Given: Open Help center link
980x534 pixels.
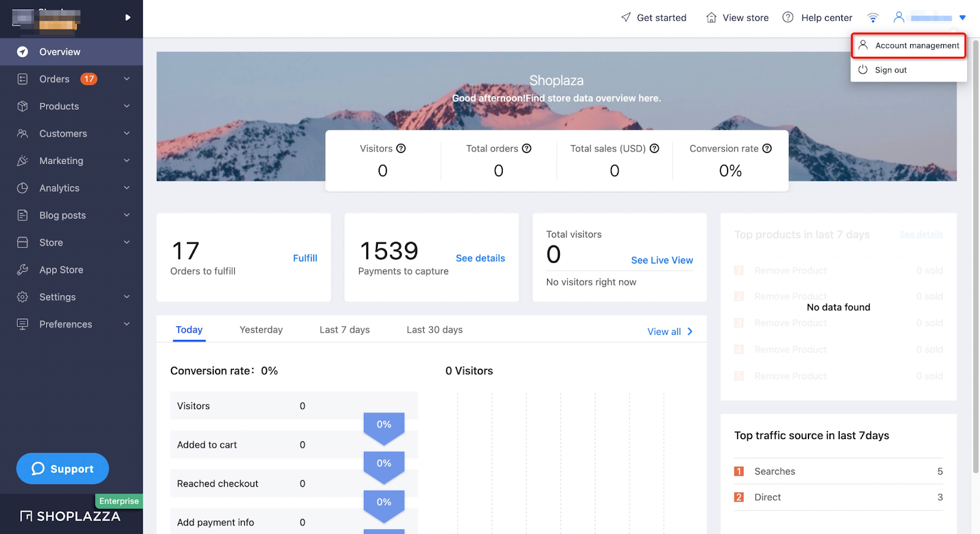Looking at the screenshot, I should [x=818, y=18].
